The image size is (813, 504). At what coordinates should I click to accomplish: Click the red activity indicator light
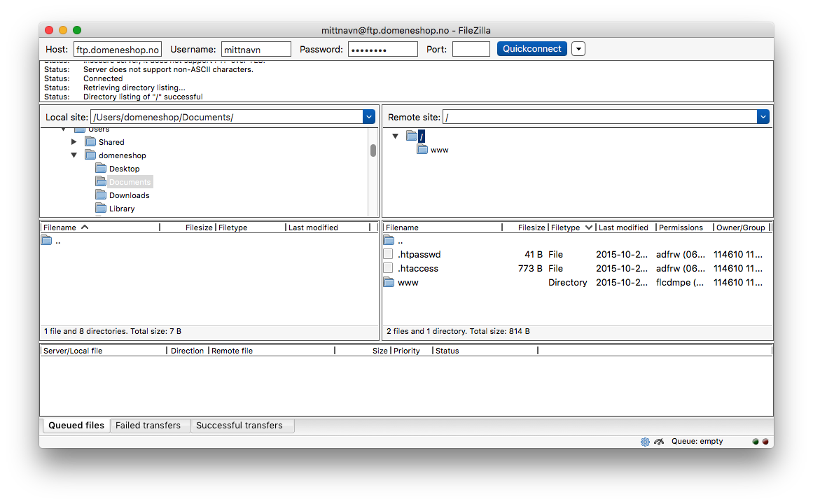coord(765,442)
